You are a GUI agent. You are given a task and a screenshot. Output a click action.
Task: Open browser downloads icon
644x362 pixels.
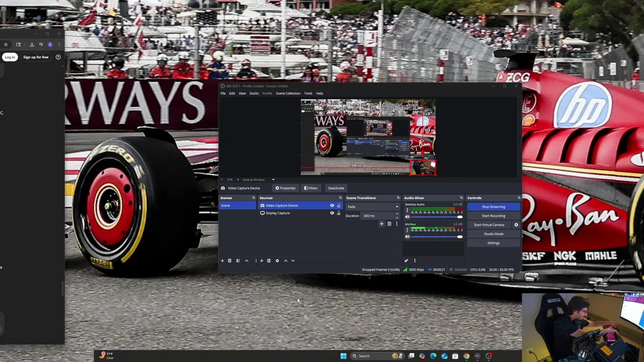(32, 45)
